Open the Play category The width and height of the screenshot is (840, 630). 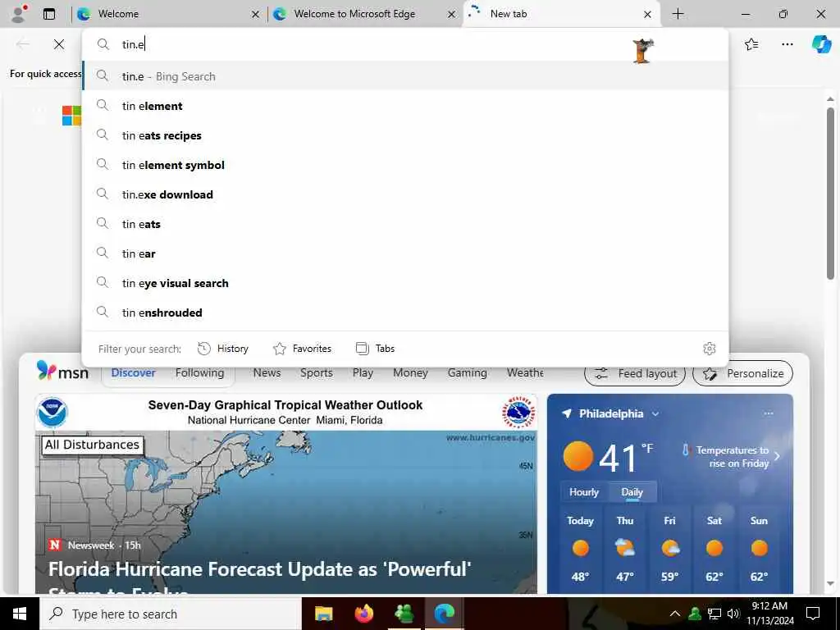tap(363, 373)
